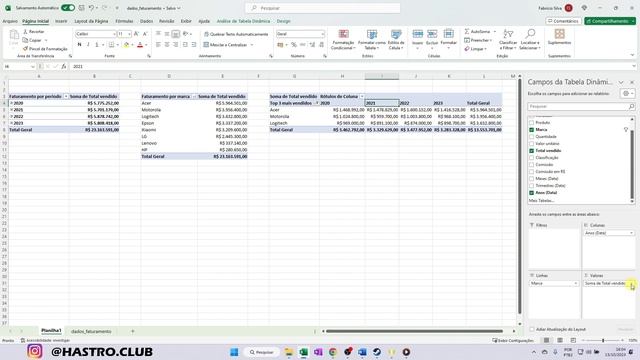Click the Excluir cells icon

[x=432, y=34]
